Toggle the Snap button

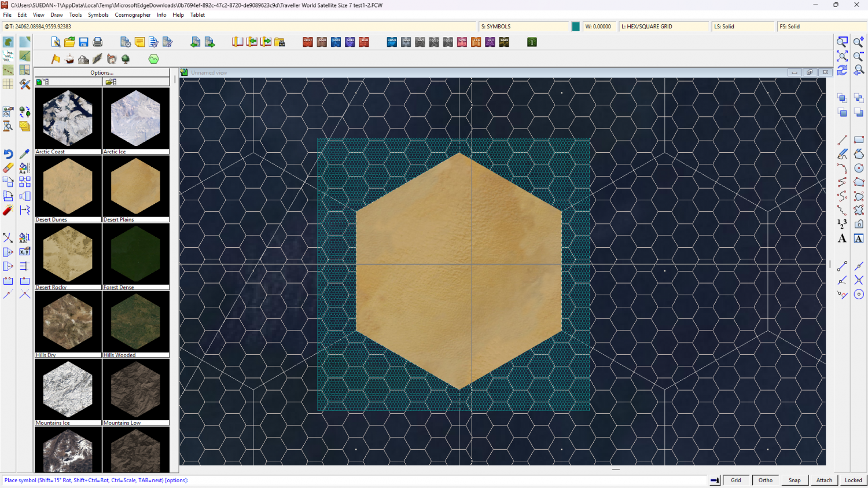coord(795,480)
